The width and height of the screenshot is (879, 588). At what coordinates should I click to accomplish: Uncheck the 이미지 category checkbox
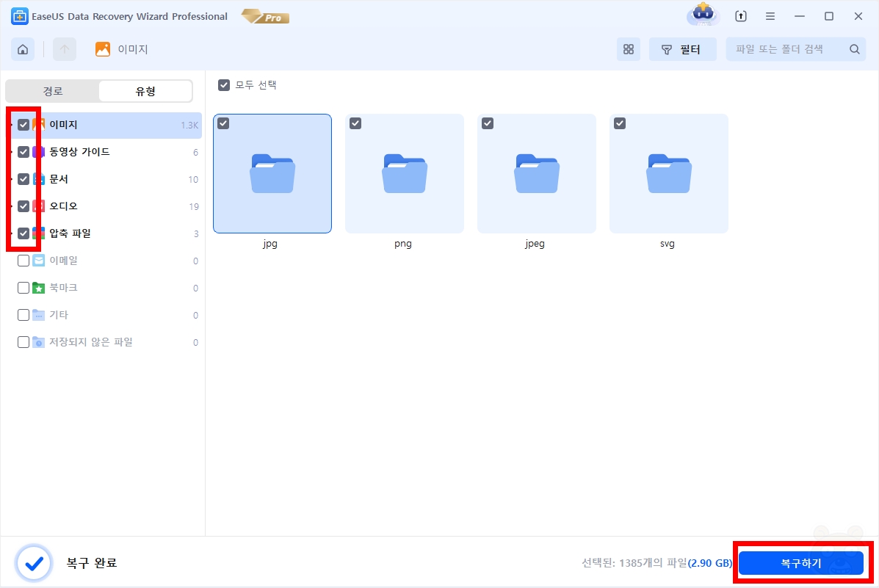[x=23, y=125]
